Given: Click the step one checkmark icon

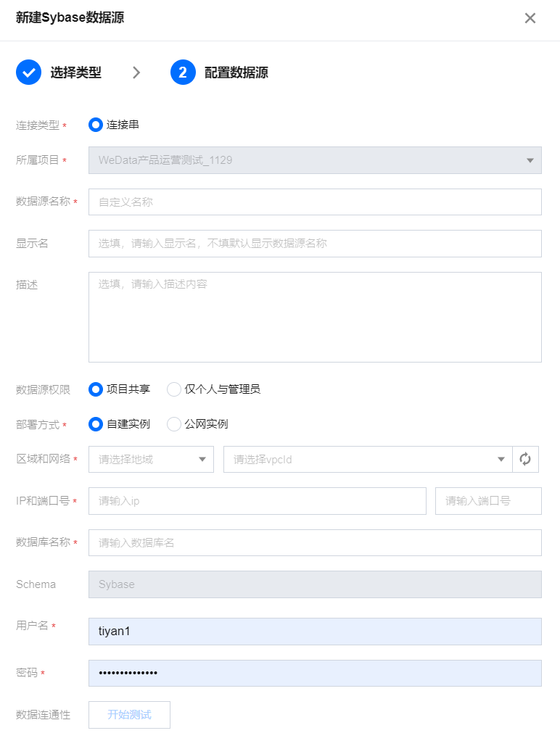Looking at the screenshot, I should point(28,73).
